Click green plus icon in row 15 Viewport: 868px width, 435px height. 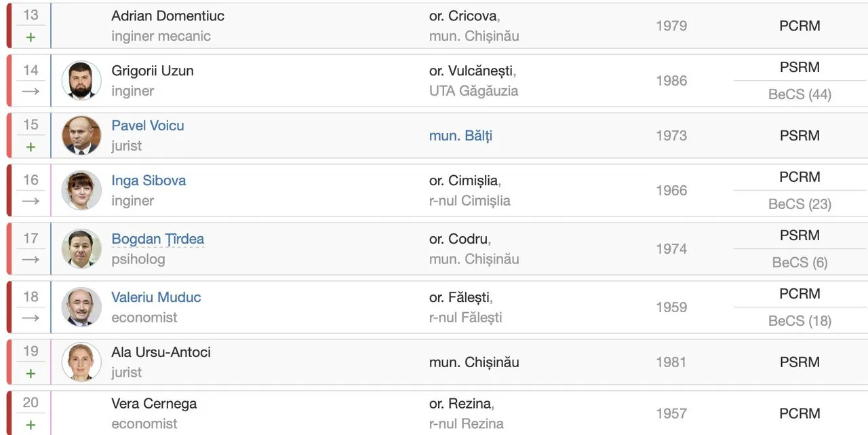tap(31, 147)
